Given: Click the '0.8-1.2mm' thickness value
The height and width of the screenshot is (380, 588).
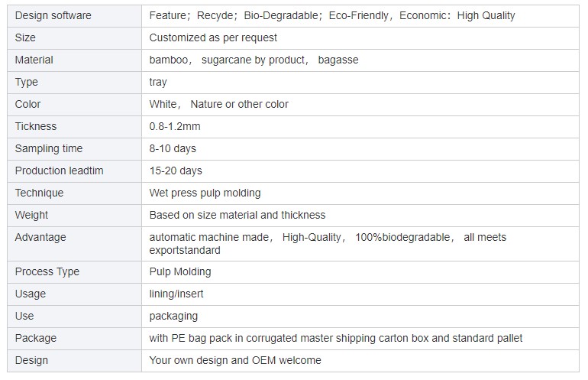Looking at the screenshot, I should pyautogui.click(x=175, y=126).
